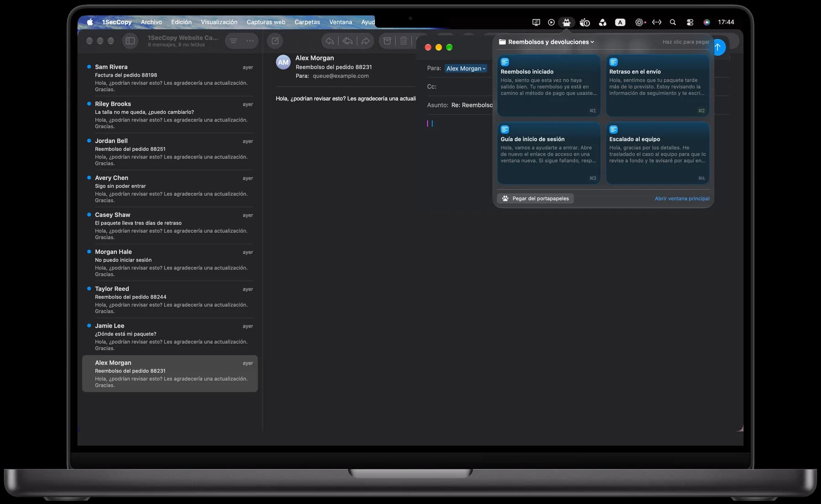
Task: Click the Cc field in reply window
Action: [x=460, y=87]
